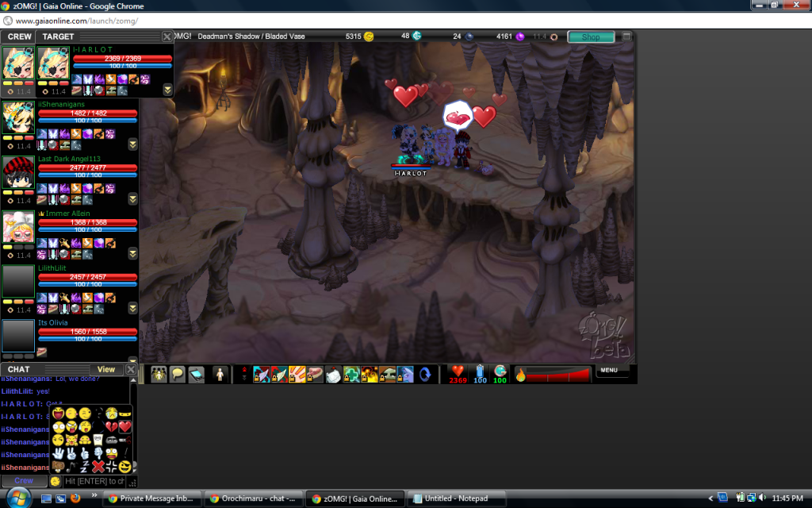Pick the music note emoticon
Screen dimensions: 812x508
pos(71,467)
